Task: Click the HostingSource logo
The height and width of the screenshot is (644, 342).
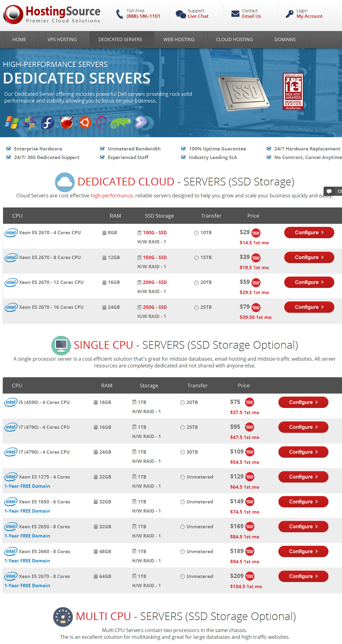Action: 52,14
